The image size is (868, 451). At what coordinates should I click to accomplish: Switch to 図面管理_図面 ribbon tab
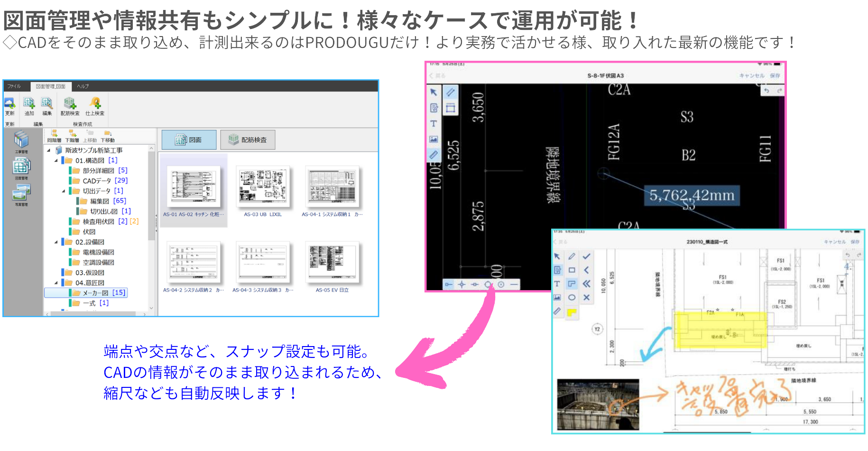51,86
